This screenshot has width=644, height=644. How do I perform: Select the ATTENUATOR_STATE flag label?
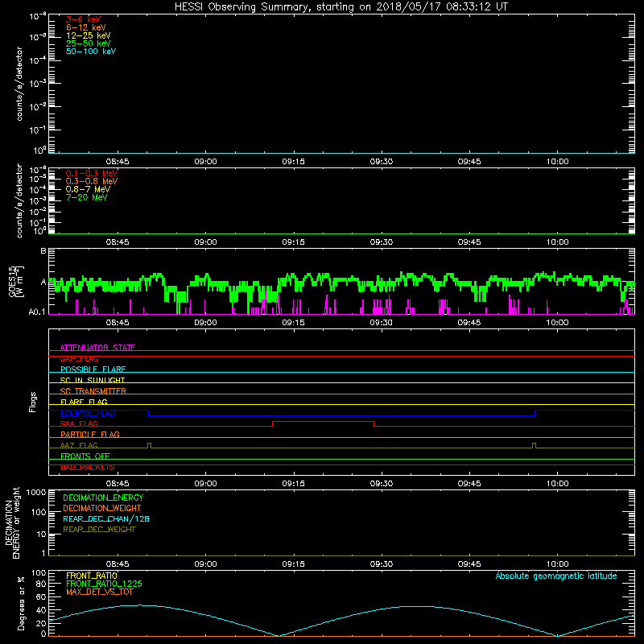(97, 348)
